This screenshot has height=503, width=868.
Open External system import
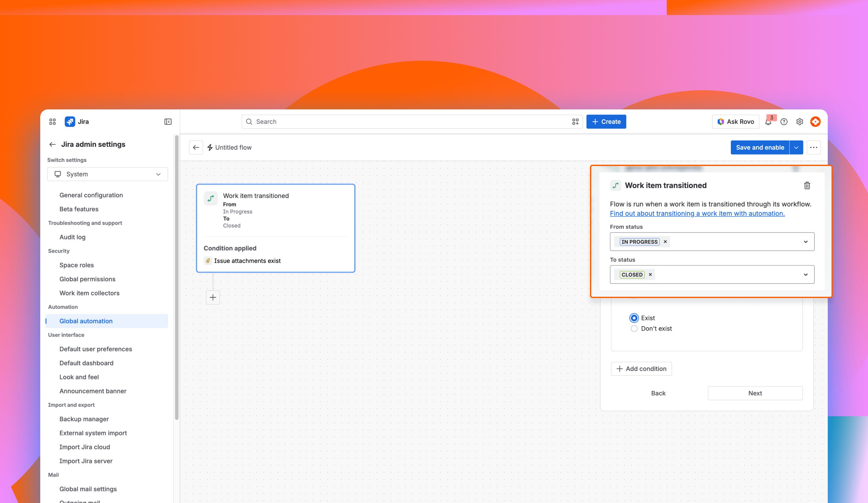93,433
